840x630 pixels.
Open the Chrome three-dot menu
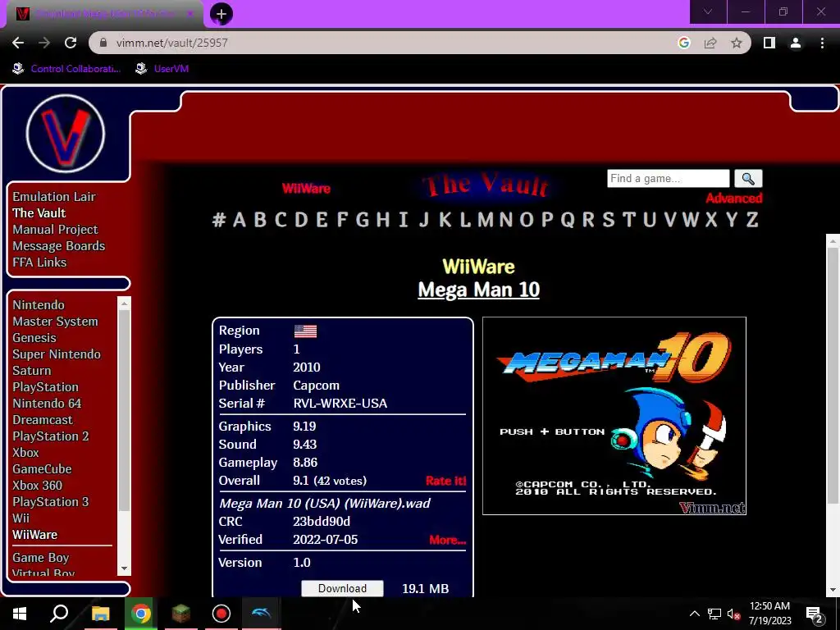tap(822, 43)
